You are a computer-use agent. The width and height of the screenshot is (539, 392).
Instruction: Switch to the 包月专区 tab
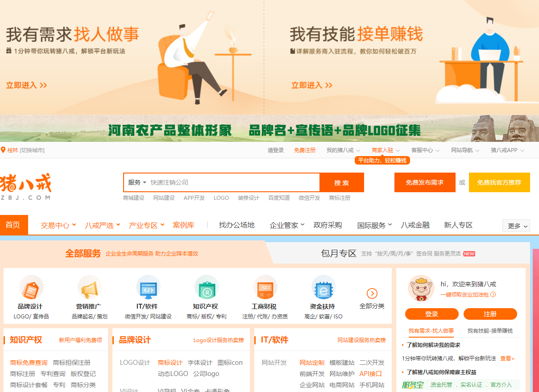click(339, 253)
